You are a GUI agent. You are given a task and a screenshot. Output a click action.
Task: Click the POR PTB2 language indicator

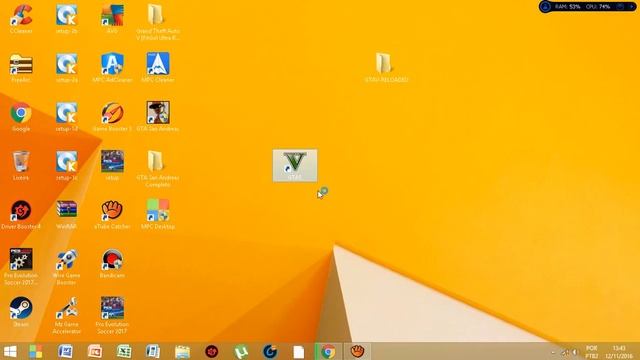pos(591,352)
